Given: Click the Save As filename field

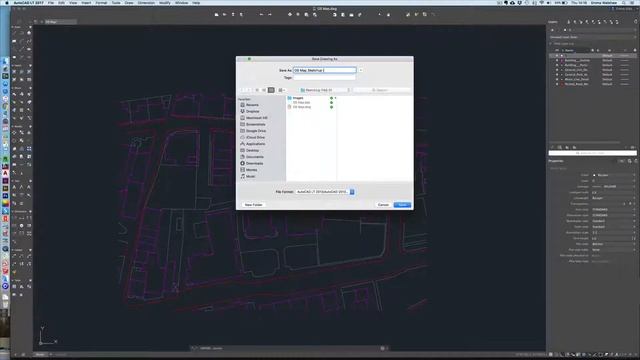Looking at the screenshot, I should 324,70.
